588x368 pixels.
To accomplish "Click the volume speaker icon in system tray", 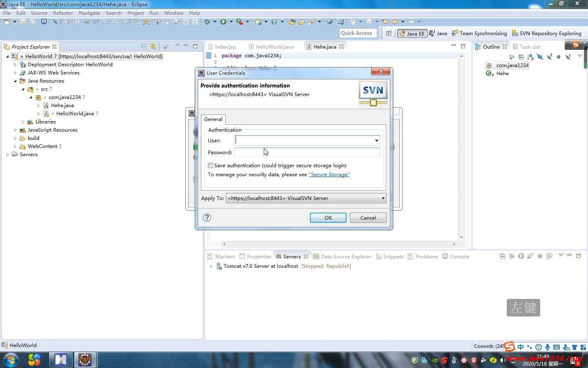I will point(503,360).
